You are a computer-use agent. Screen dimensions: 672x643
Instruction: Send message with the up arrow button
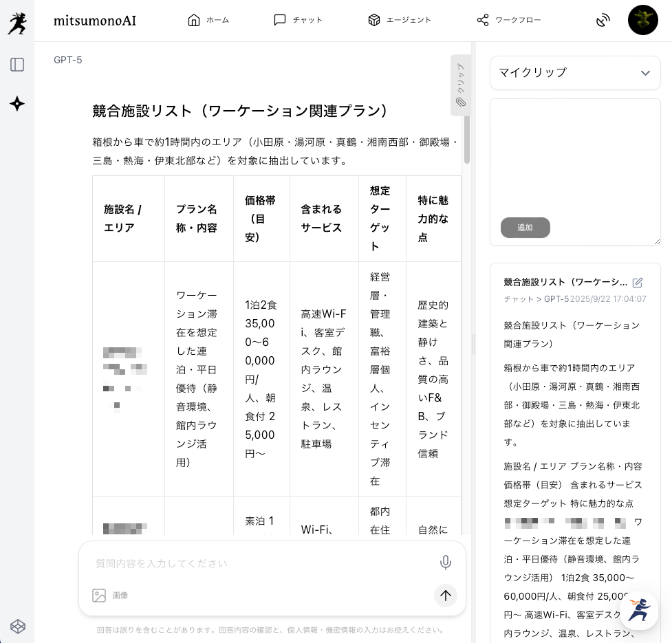(446, 596)
